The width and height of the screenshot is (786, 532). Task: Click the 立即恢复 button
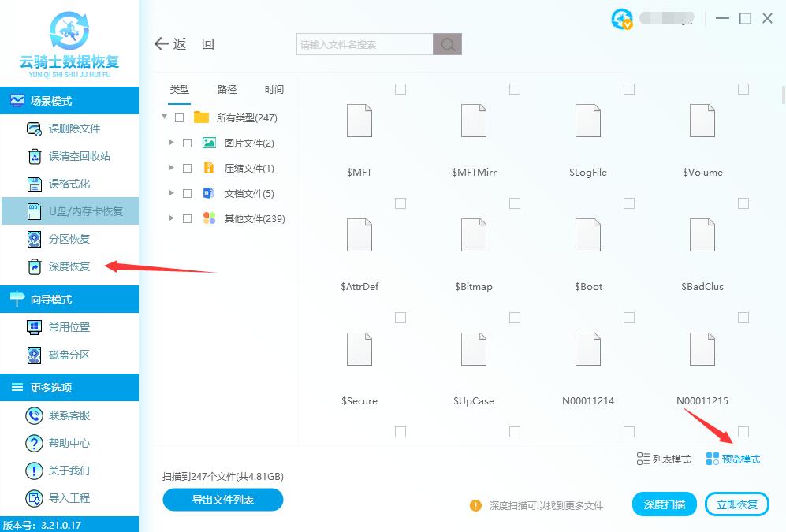point(737,504)
